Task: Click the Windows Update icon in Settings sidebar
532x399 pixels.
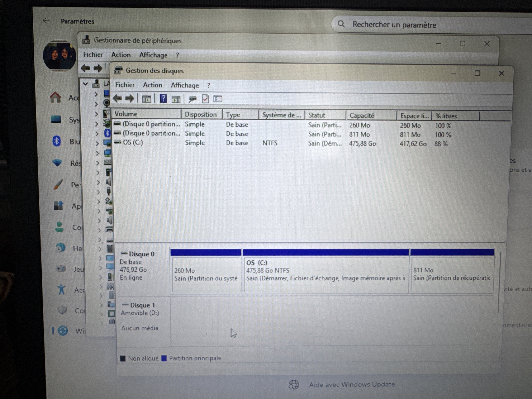Action: (x=63, y=331)
